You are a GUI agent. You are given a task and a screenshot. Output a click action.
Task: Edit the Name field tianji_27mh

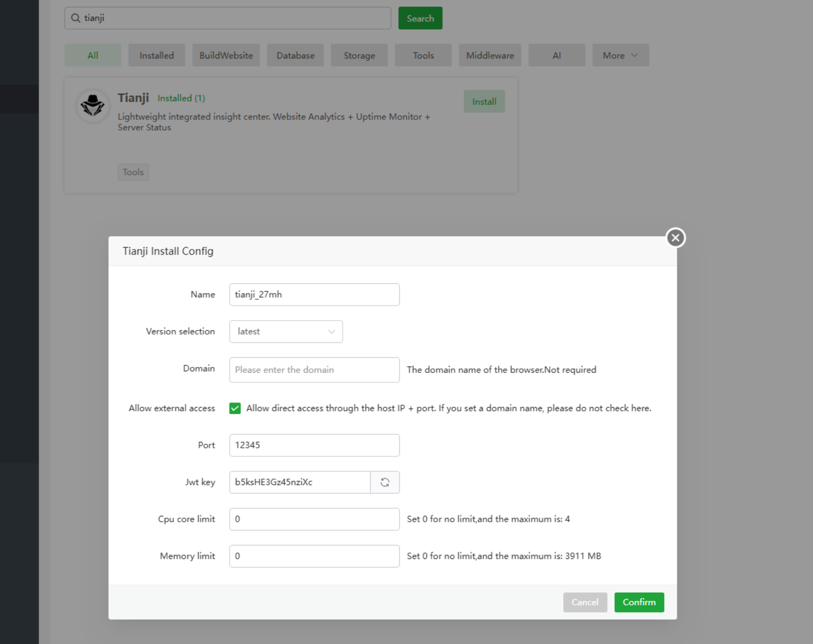coord(314,294)
